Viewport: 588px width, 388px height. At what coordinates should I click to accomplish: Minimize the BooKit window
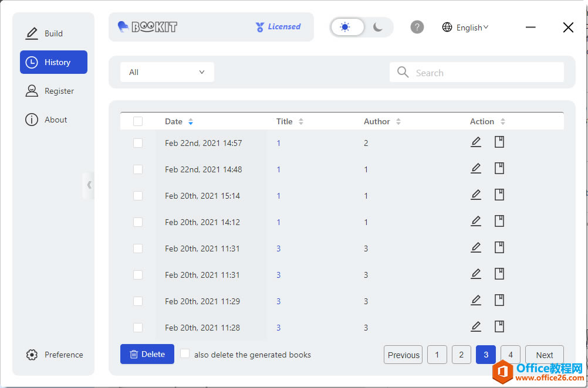pos(530,28)
